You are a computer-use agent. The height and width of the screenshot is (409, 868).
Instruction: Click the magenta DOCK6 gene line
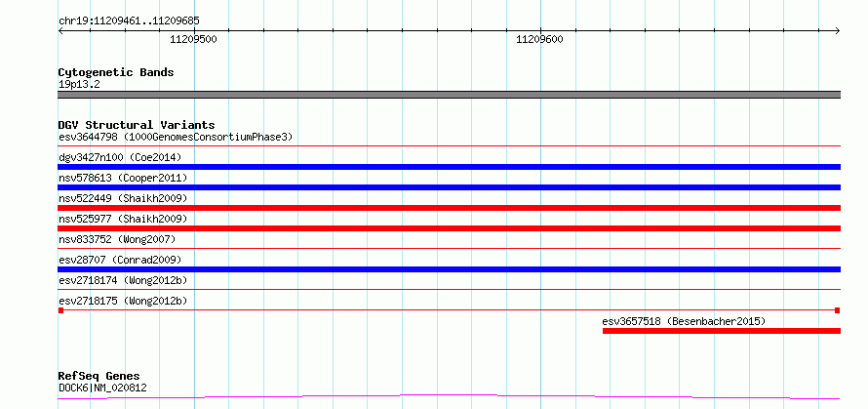[x=449, y=397]
